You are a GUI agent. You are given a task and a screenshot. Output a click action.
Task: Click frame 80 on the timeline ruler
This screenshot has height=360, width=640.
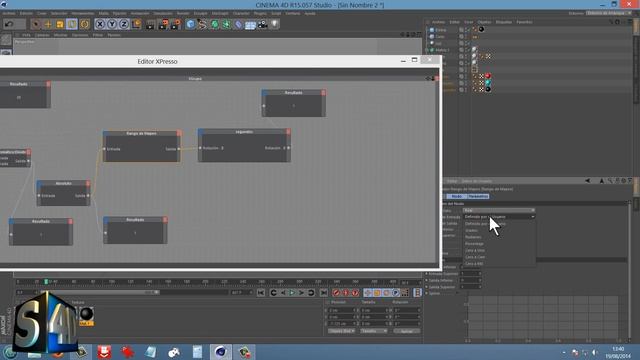[93, 282]
